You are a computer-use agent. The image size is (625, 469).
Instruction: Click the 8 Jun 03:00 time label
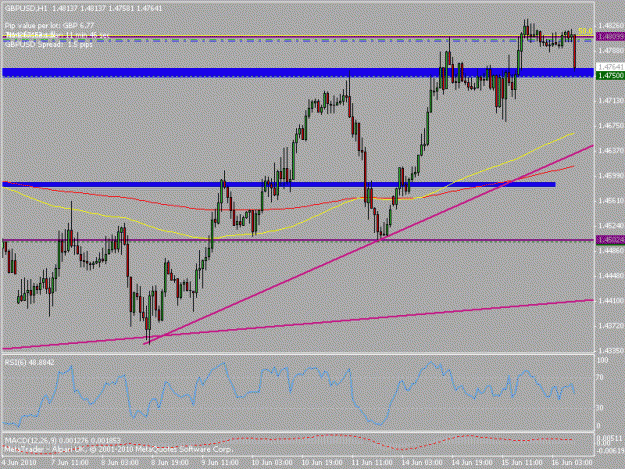pos(120,463)
